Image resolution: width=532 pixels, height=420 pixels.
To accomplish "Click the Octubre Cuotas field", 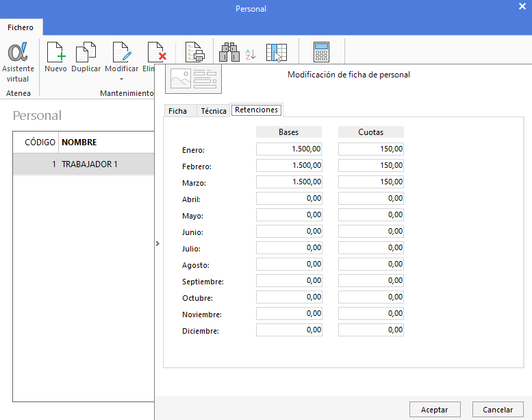I will click(x=371, y=297).
